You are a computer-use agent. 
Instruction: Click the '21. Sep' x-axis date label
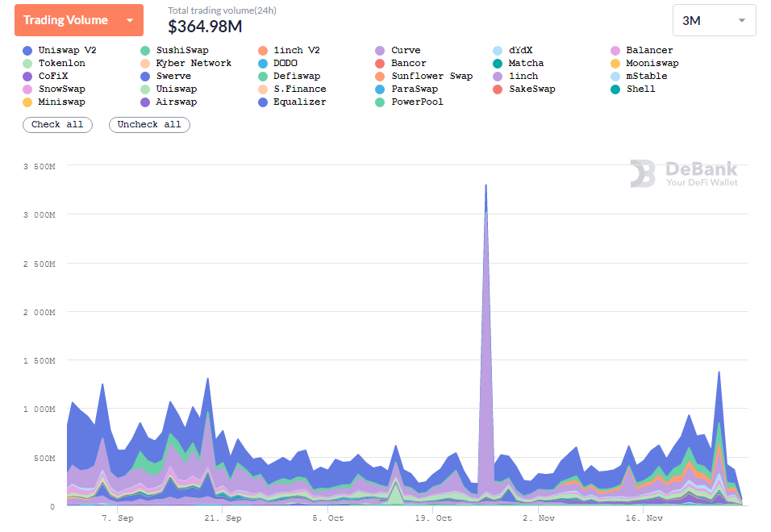click(x=223, y=517)
